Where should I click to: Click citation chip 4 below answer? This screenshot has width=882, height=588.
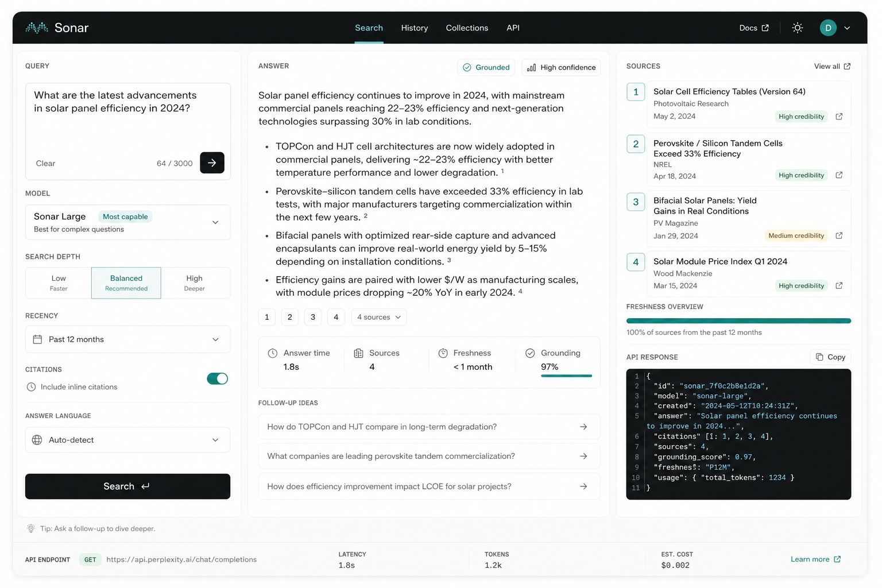coord(336,317)
